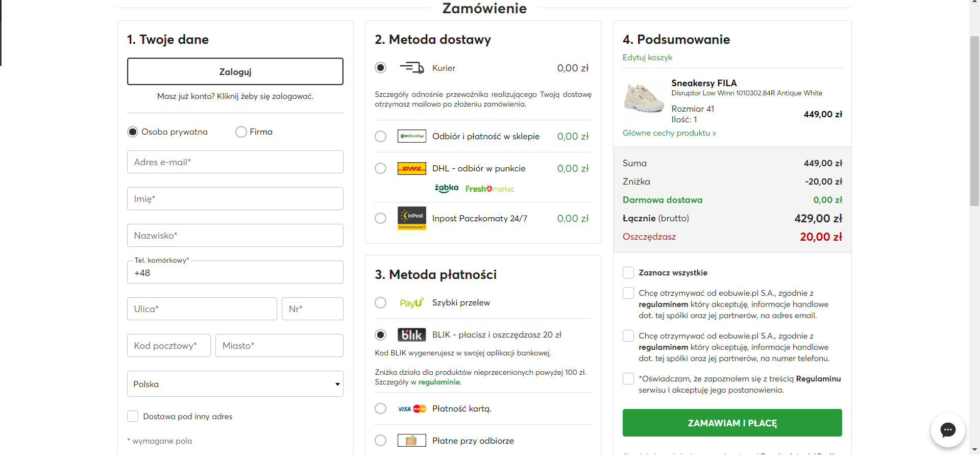
Task: Enable Dostawa pod inny adres checkbox
Action: 133,416
